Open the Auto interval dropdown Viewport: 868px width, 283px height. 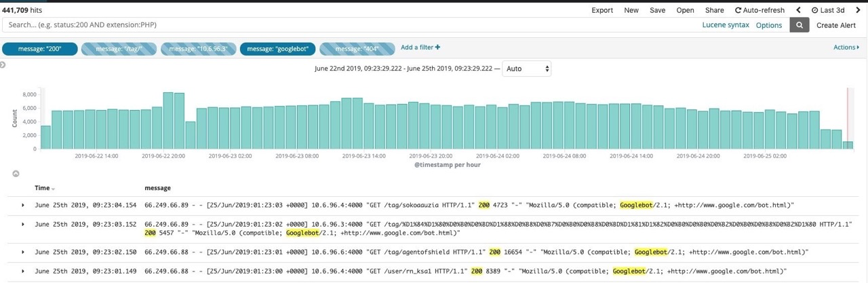[526, 69]
